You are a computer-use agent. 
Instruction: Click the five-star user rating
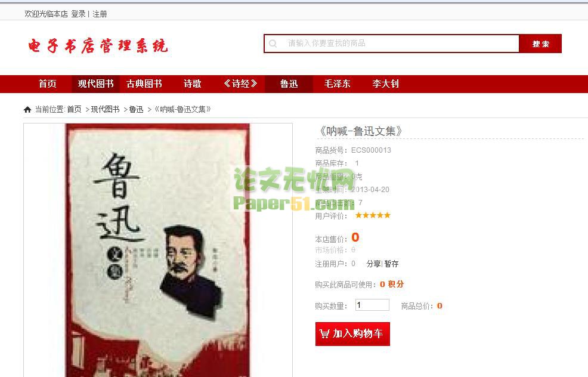373,215
